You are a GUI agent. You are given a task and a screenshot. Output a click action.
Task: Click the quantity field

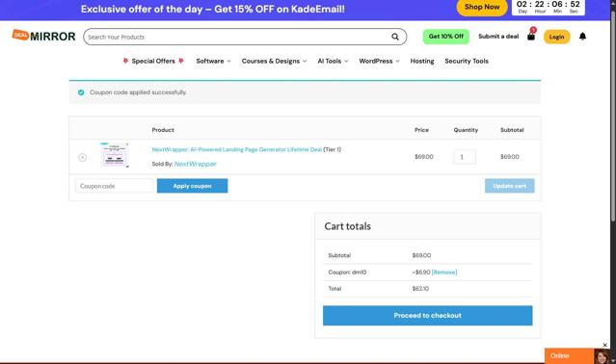point(465,157)
